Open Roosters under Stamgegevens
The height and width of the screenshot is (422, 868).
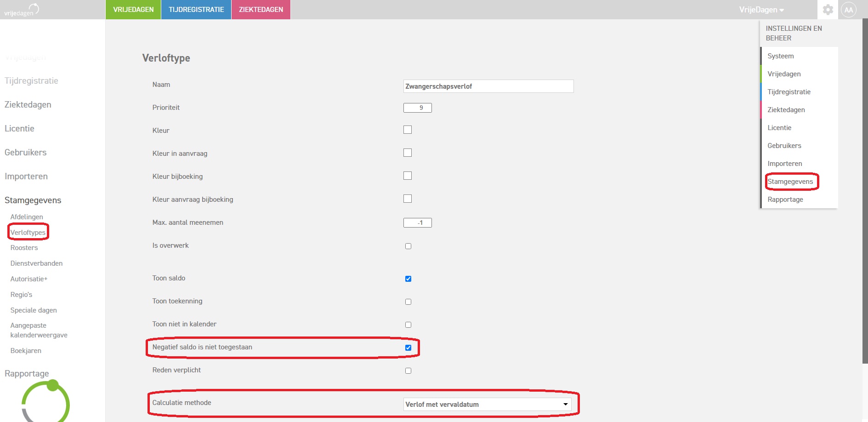click(24, 248)
